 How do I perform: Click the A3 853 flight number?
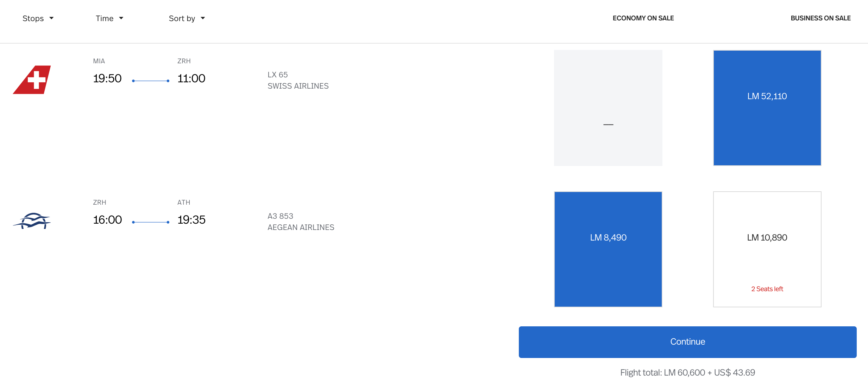[280, 216]
